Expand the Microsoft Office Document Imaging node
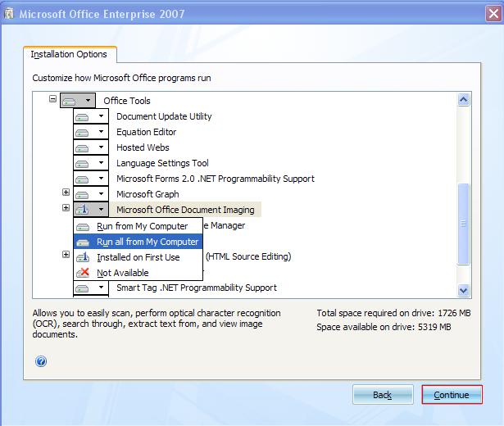 66,207
